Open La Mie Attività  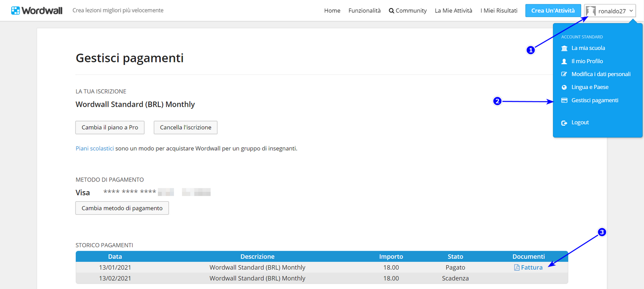[x=453, y=11]
